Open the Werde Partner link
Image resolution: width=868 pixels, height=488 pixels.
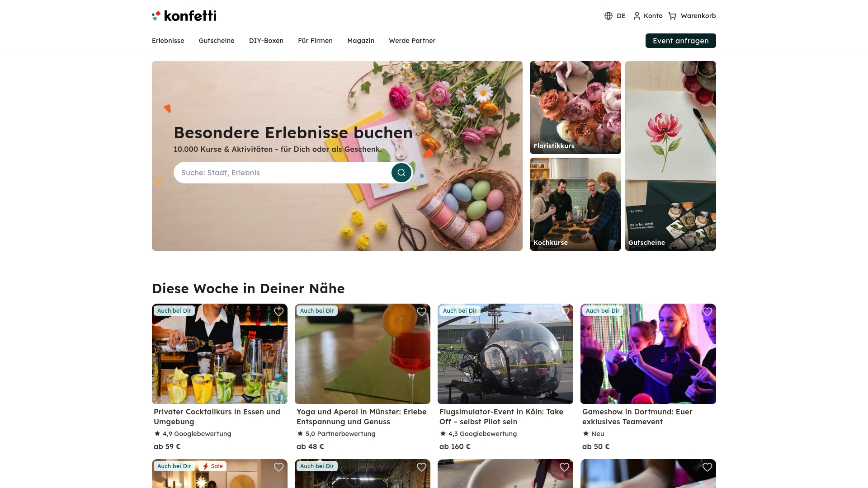coord(412,41)
